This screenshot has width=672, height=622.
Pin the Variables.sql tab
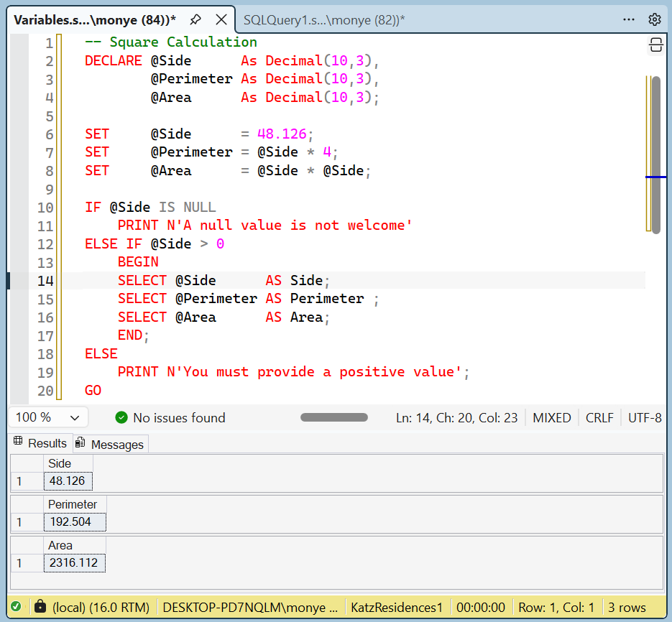tap(195, 19)
